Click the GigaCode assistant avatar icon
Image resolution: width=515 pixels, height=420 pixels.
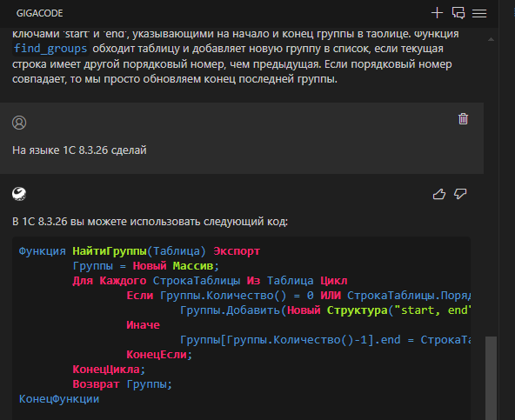coord(19,194)
